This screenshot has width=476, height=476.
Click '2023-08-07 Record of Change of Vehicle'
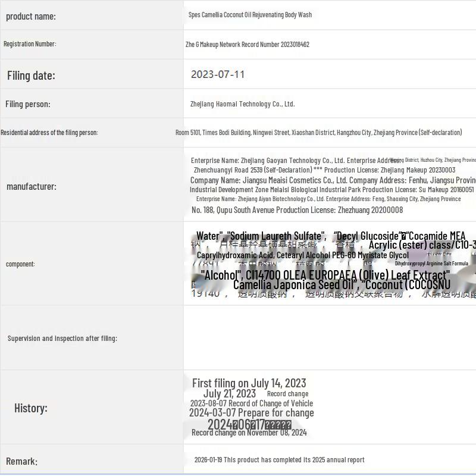click(x=252, y=403)
